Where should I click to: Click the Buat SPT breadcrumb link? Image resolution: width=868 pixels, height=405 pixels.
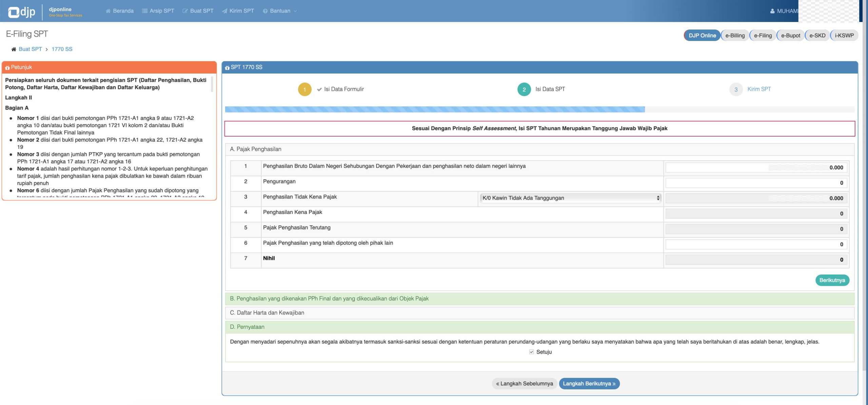click(30, 49)
